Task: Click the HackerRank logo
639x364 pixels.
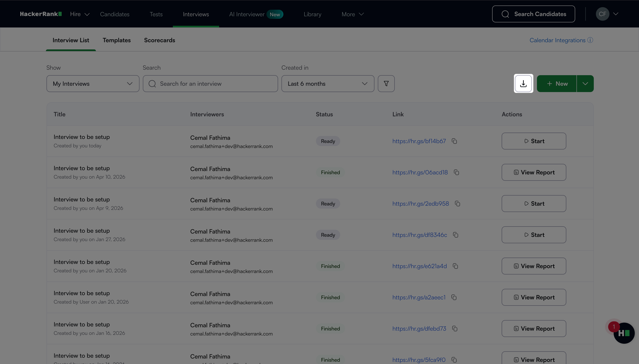Action: coord(41,14)
